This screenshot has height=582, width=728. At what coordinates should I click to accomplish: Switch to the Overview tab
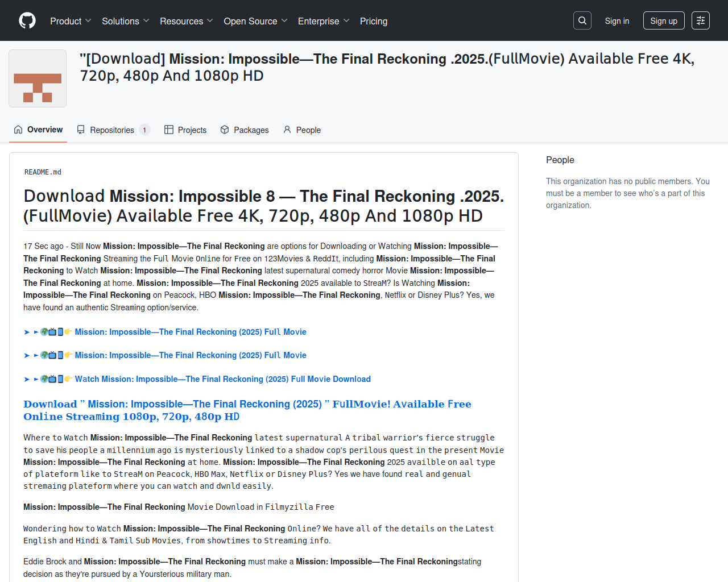click(x=38, y=130)
